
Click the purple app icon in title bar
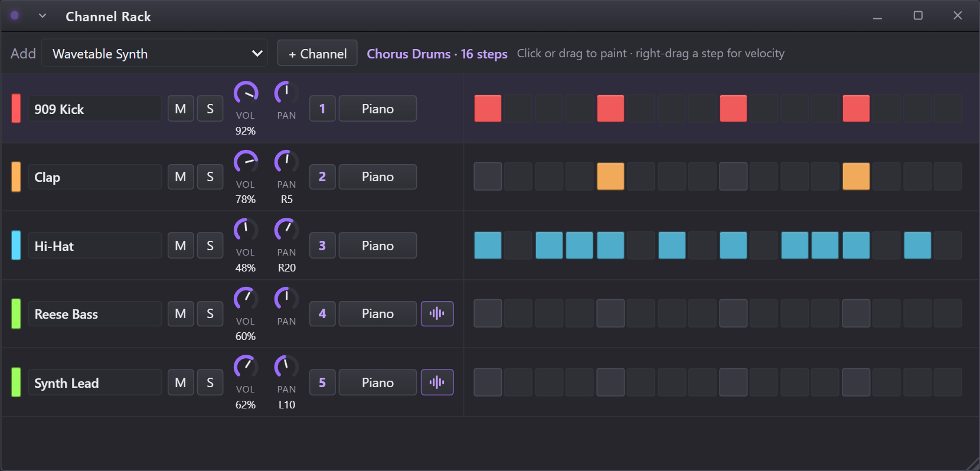(x=15, y=16)
